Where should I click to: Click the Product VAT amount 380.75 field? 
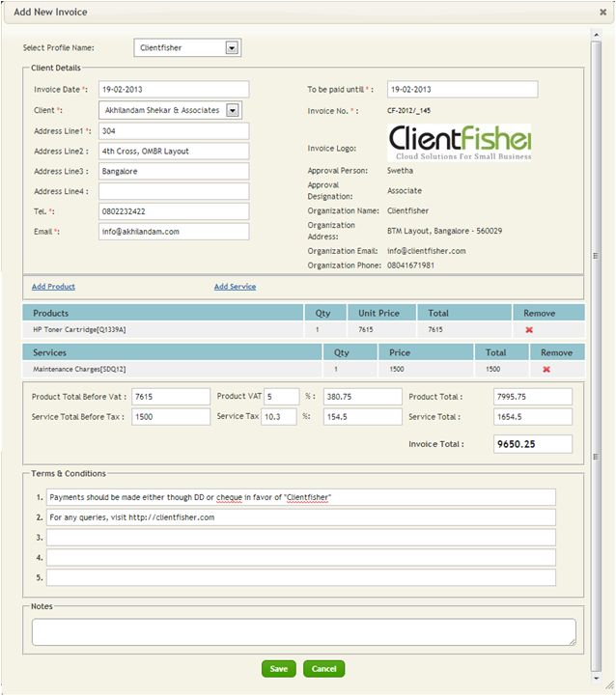(x=363, y=397)
